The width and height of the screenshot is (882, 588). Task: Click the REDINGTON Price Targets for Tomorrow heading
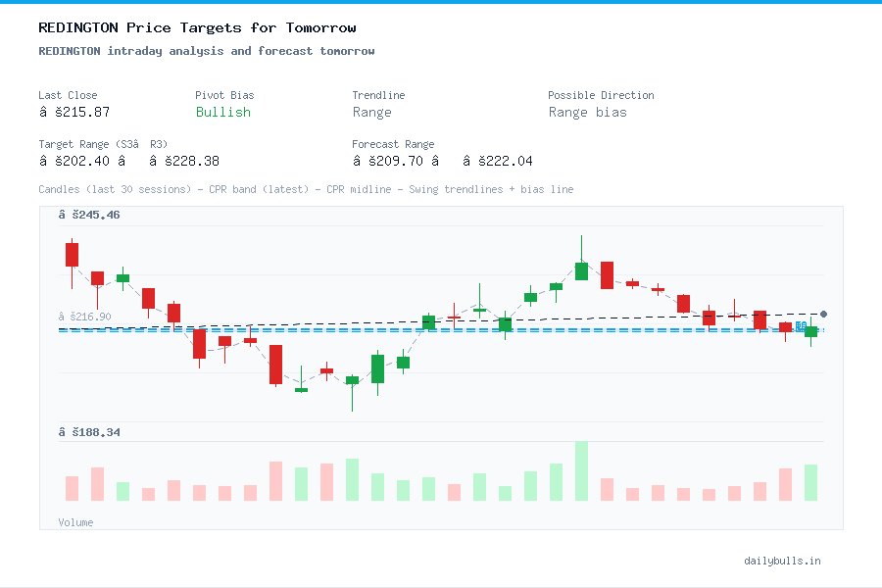(197, 27)
